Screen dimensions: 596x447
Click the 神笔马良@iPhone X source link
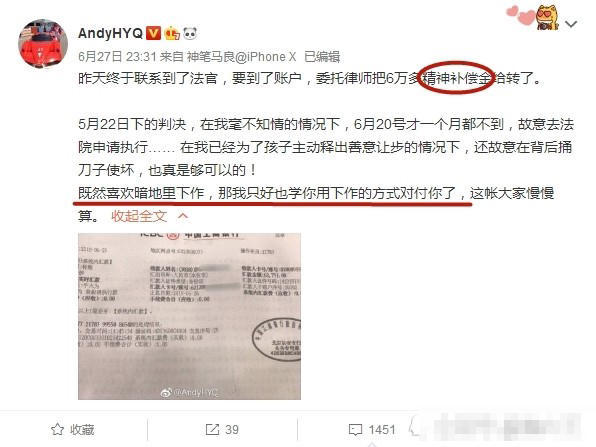pyautogui.click(x=241, y=57)
